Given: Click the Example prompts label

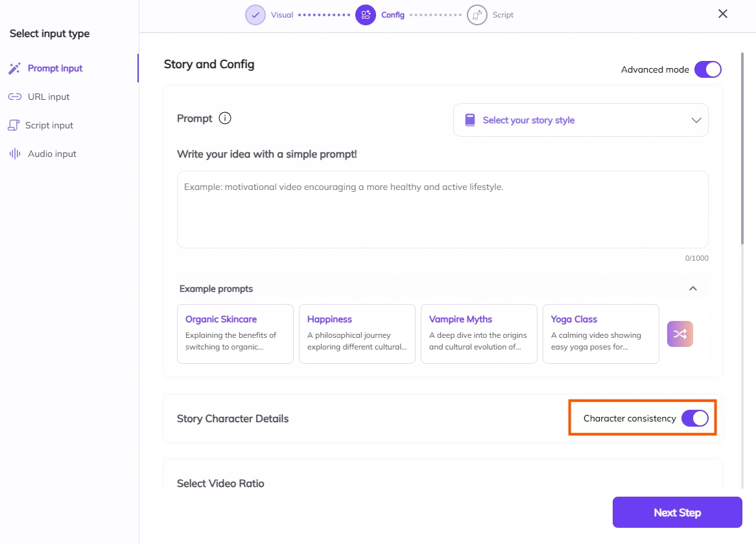Looking at the screenshot, I should (216, 289).
